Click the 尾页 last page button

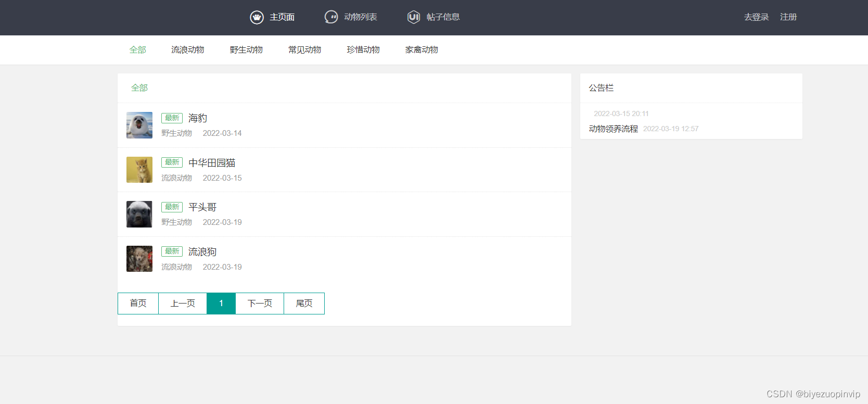click(x=304, y=304)
